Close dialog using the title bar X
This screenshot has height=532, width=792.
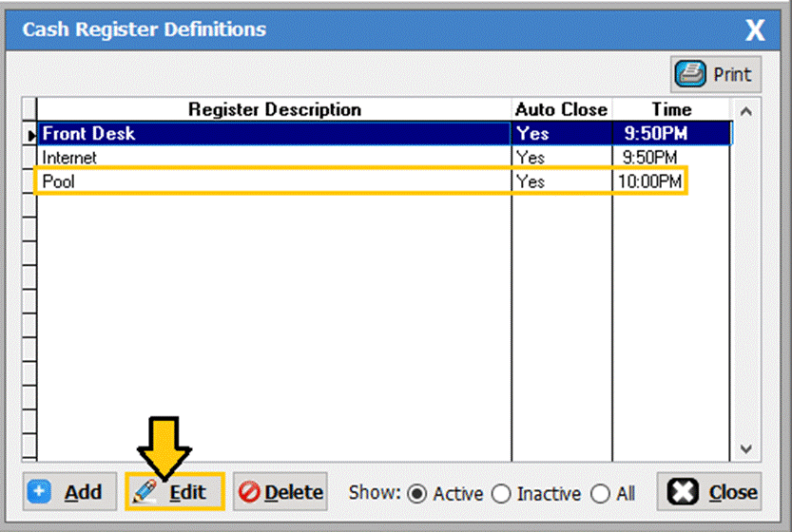click(x=755, y=30)
